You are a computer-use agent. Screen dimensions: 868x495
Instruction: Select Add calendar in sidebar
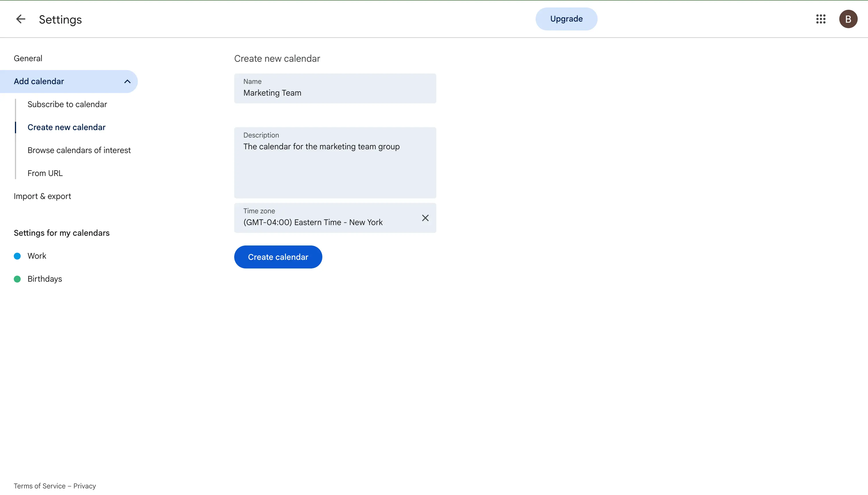point(69,82)
